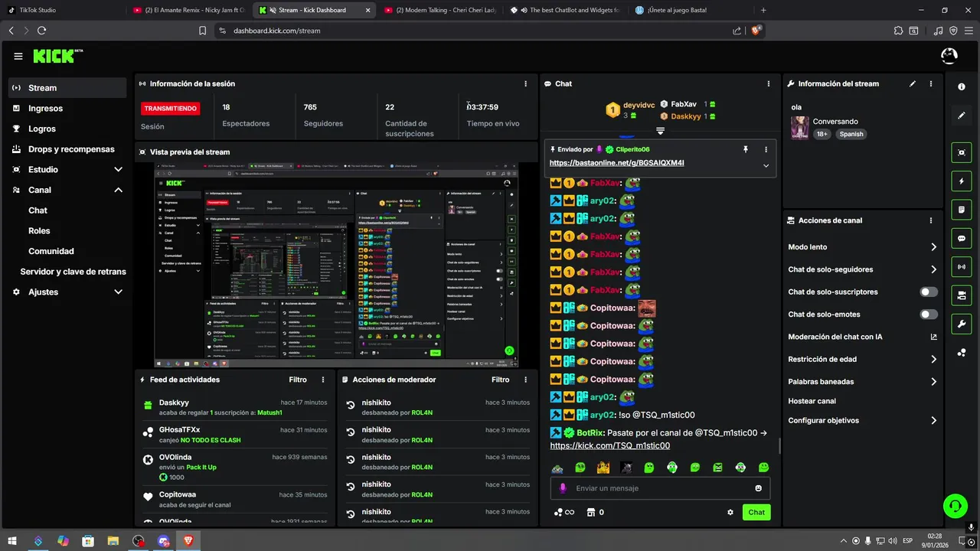This screenshot has height=551, width=980.
Task: Open Feed de actividades three-dot menu
Action: click(x=323, y=380)
